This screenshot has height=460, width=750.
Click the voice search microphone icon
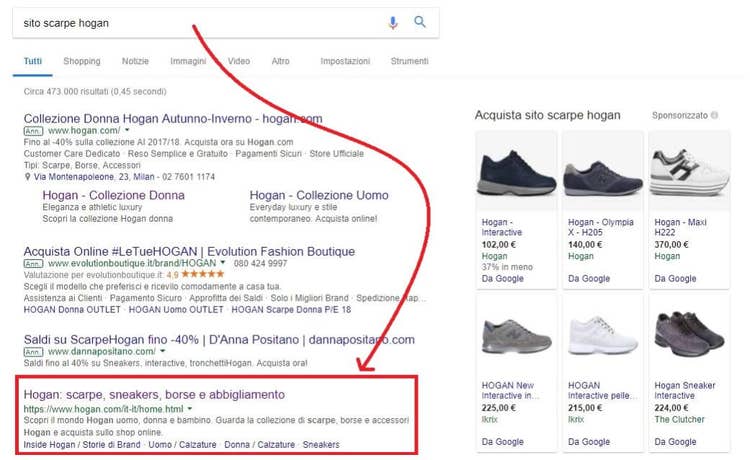tap(393, 22)
